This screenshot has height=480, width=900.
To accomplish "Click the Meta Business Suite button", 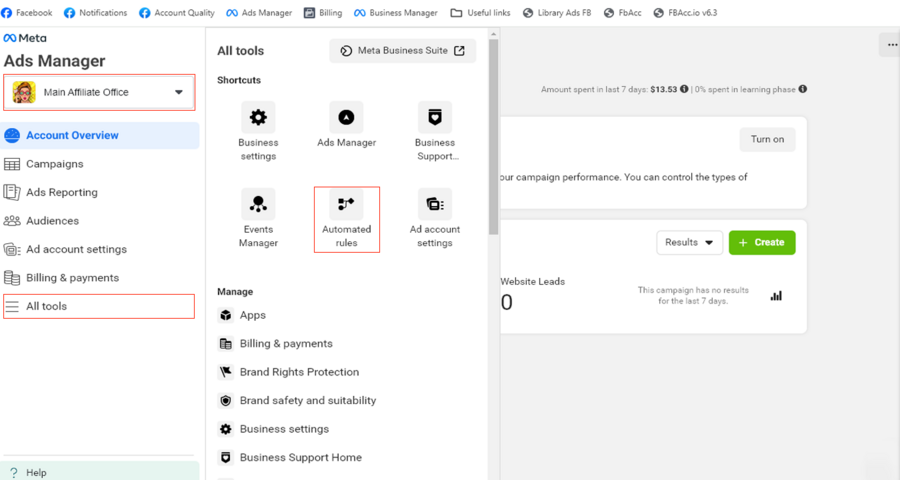I will tap(402, 51).
